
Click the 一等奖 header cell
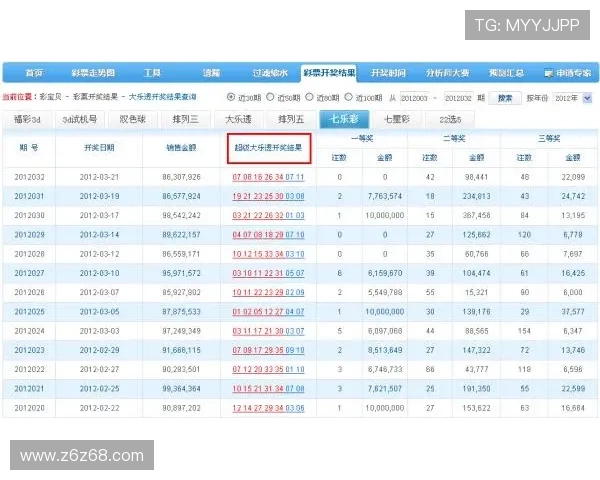(362, 138)
